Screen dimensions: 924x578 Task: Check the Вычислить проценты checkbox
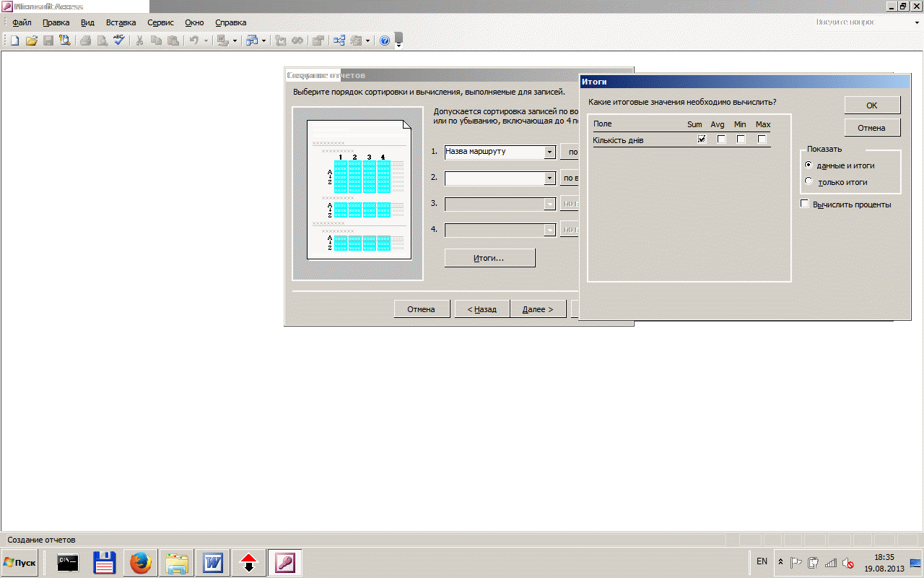805,204
